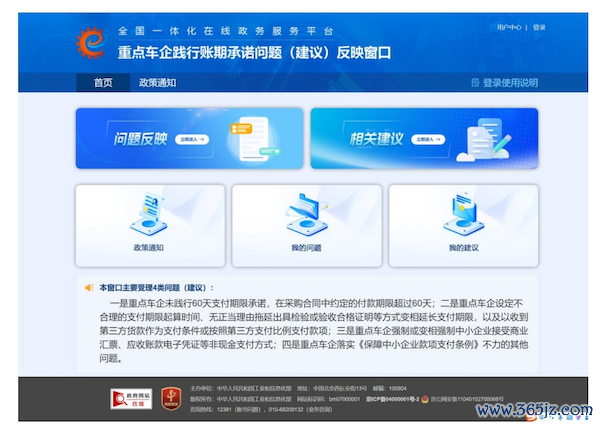The height and width of the screenshot is (425, 600).
Task: Click the document illustration on 问题反映 banner
Action: pos(255,138)
